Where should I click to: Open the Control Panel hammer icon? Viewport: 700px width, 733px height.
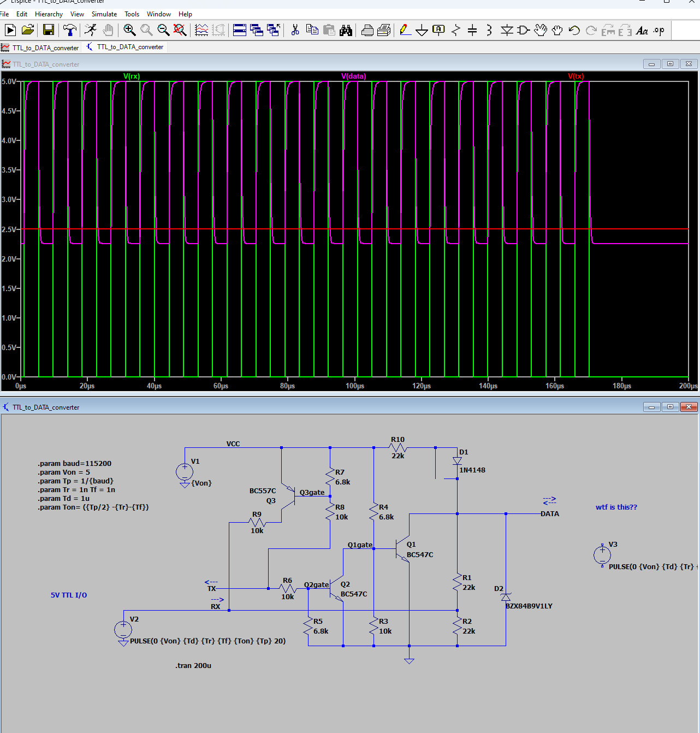click(x=69, y=30)
